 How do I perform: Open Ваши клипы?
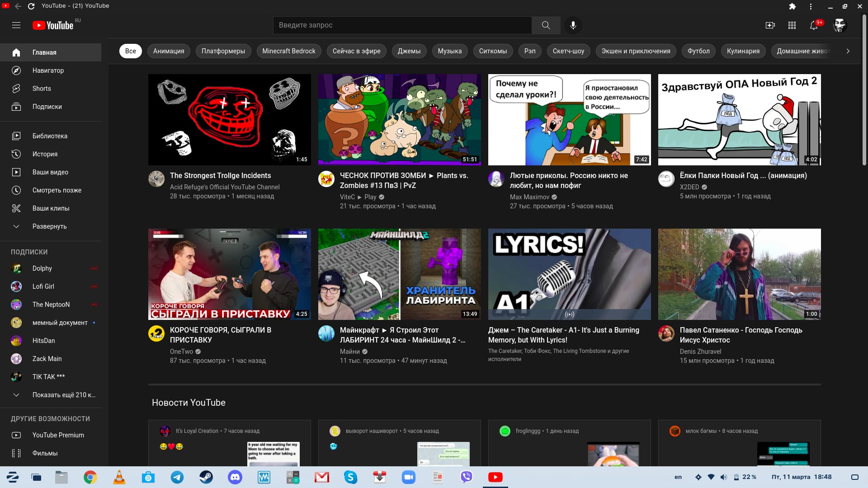pos(51,208)
